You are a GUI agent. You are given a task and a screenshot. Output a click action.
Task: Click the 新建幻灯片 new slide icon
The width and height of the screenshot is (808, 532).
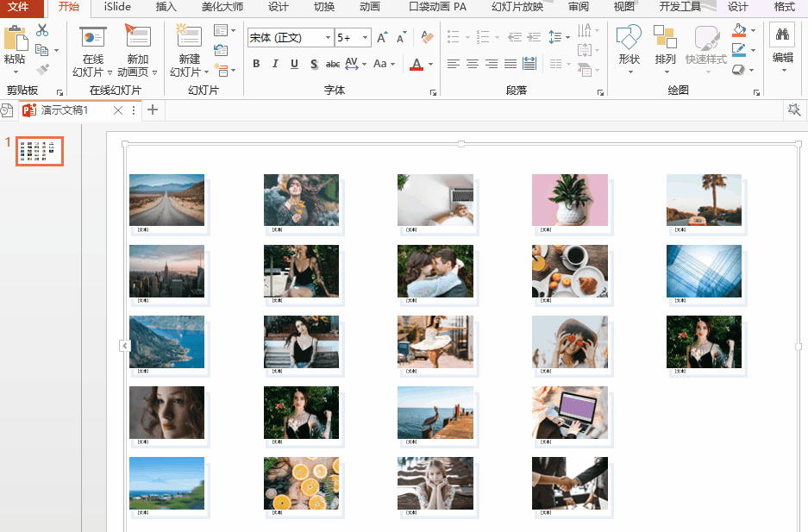[189, 36]
